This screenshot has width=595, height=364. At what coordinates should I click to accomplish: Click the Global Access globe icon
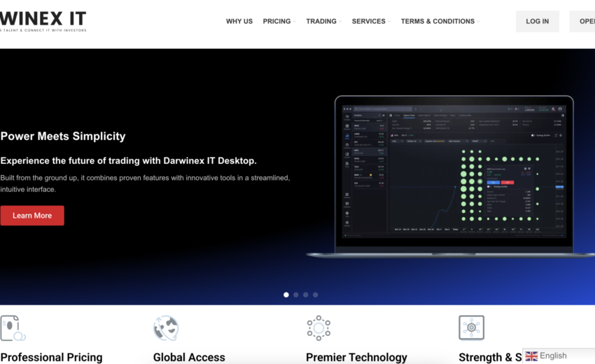click(166, 328)
